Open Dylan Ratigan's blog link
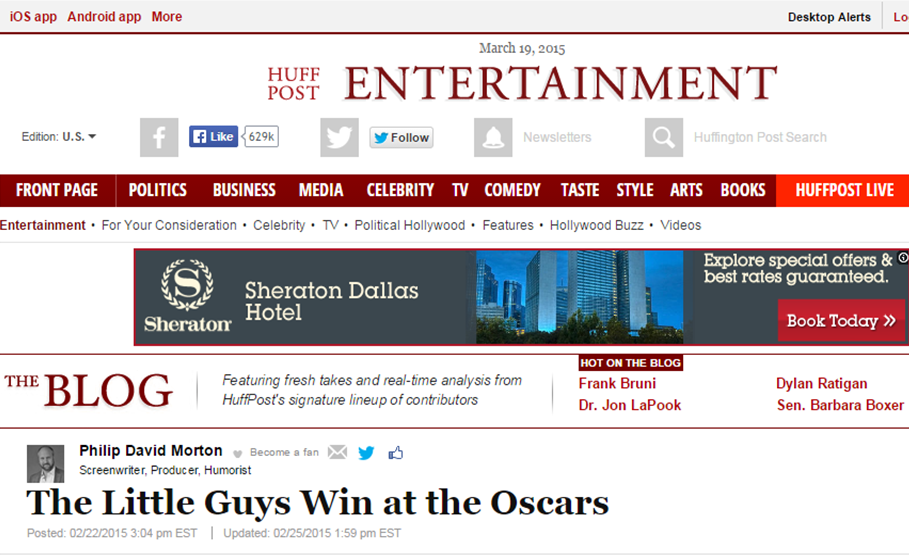909x555 pixels. [821, 383]
